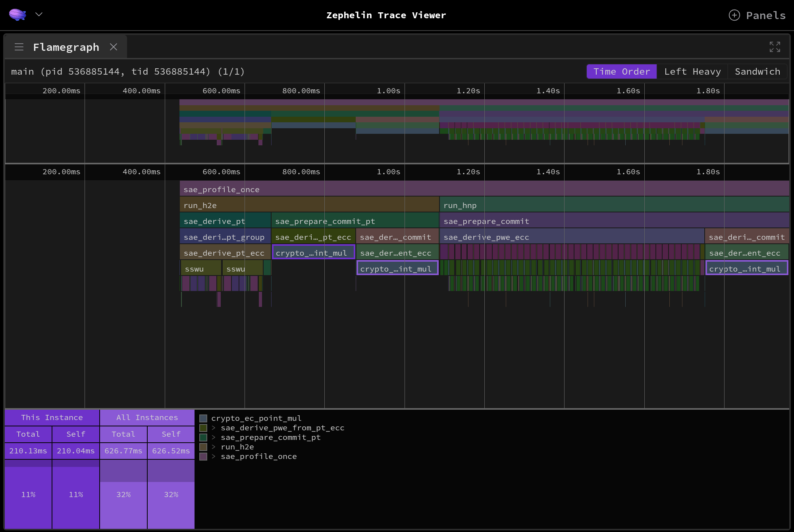Viewport: 794px width, 532px height.
Task: Switch to Left Heavy view
Action: pyautogui.click(x=692, y=71)
